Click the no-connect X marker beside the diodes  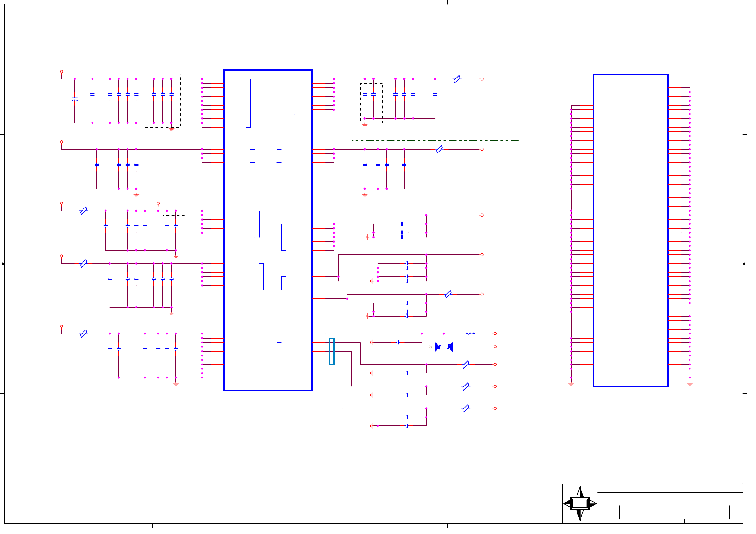click(431, 347)
